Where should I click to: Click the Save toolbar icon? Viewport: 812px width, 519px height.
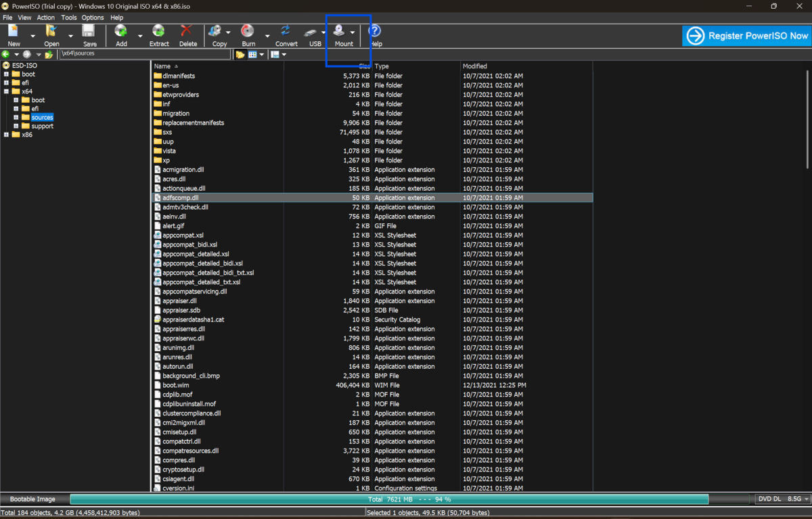coord(89,31)
